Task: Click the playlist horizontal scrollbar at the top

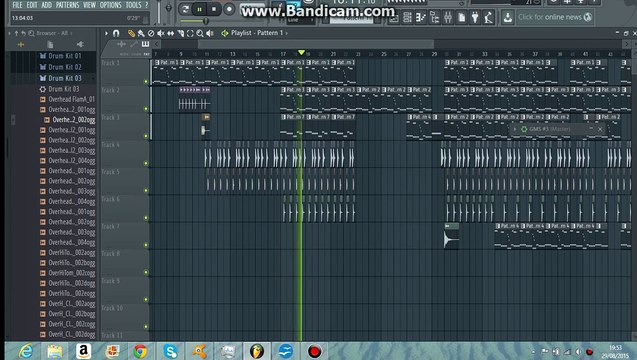Action: tap(316, 44)
